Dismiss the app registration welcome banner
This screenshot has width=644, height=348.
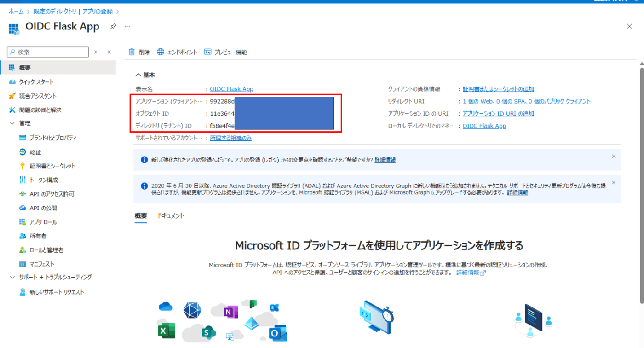click(x=614, y=157)
